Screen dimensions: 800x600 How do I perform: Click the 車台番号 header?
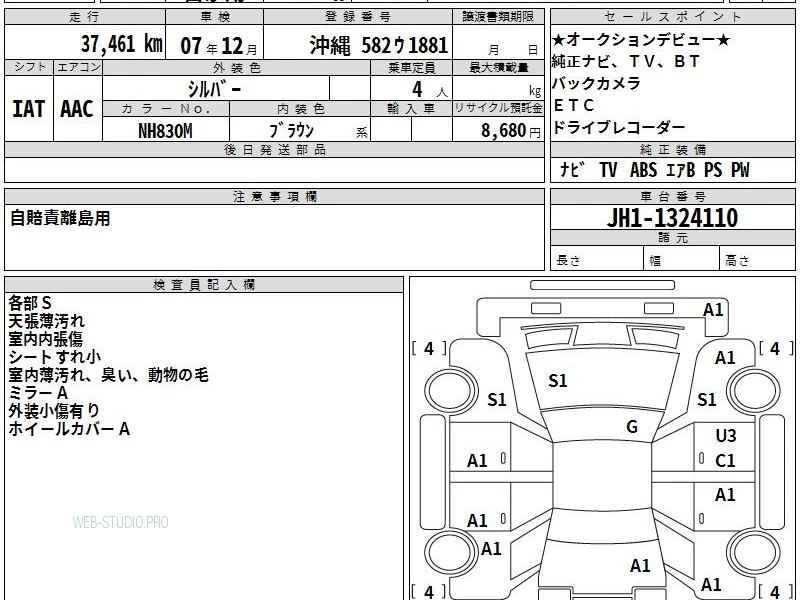[672, 196]
